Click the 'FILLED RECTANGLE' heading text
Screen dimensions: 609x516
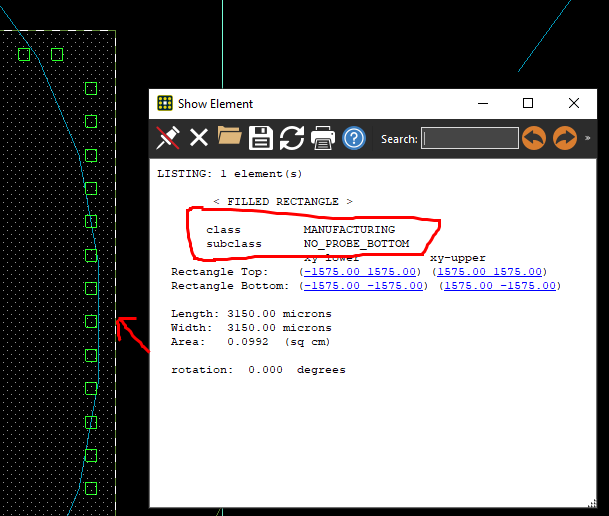click(x=283, y=202)
